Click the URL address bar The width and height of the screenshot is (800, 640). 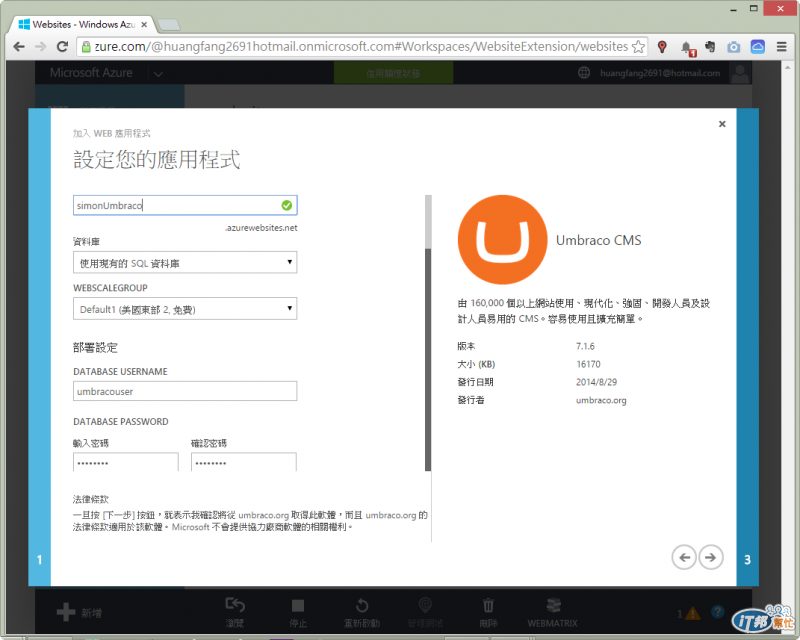click(x=361, y=47)
